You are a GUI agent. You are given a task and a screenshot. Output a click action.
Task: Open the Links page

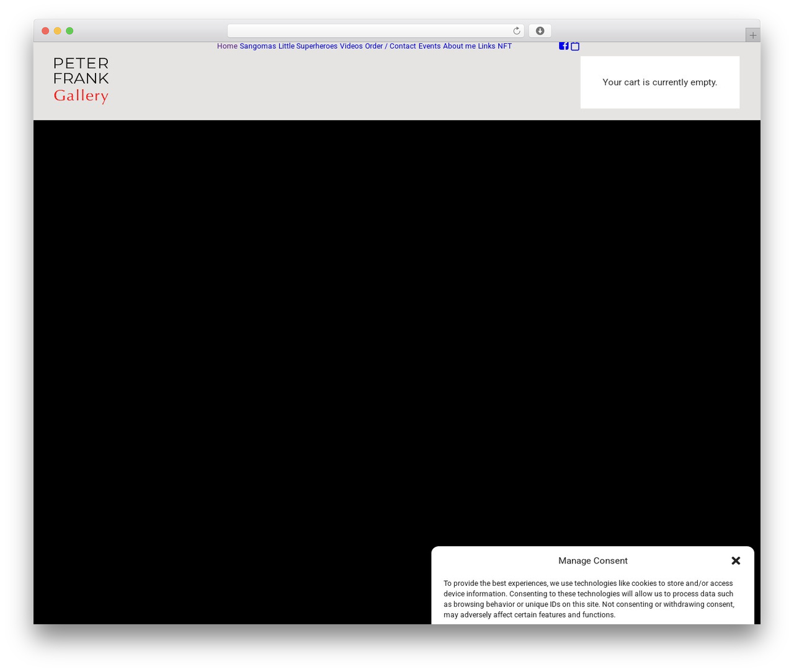click(486, 46)
